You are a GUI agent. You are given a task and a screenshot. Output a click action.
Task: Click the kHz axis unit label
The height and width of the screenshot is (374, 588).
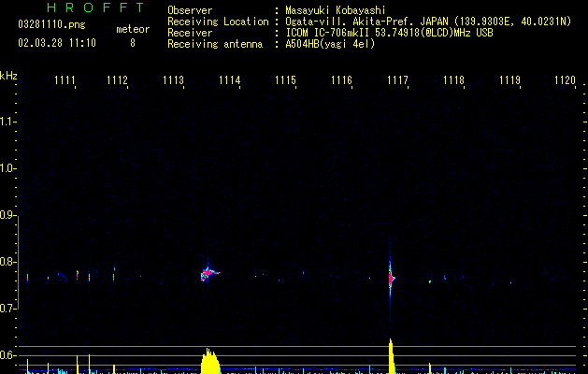click(8, 76)
